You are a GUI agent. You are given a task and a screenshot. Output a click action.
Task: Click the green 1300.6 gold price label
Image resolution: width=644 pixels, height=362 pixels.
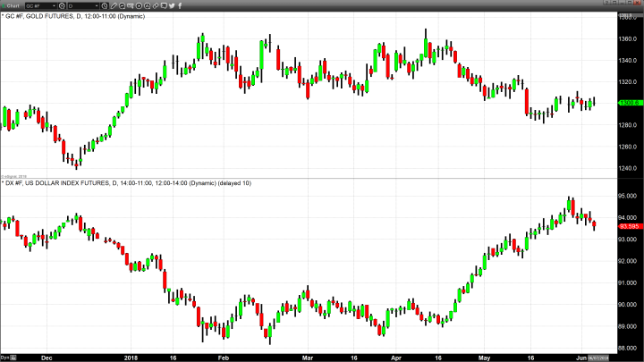(x=629, y=103)
